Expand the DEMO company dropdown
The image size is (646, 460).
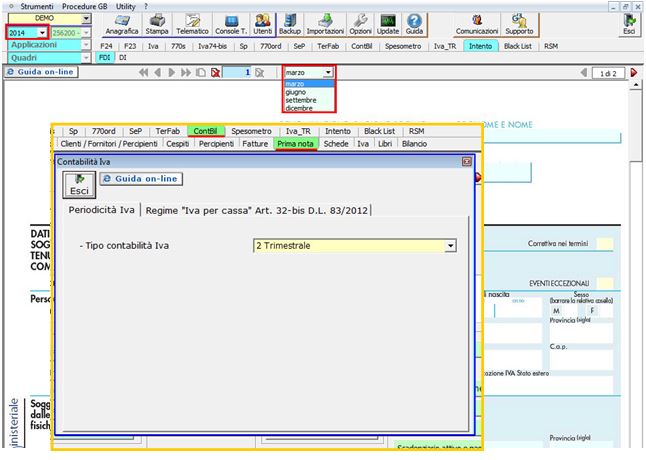[86, 19]
